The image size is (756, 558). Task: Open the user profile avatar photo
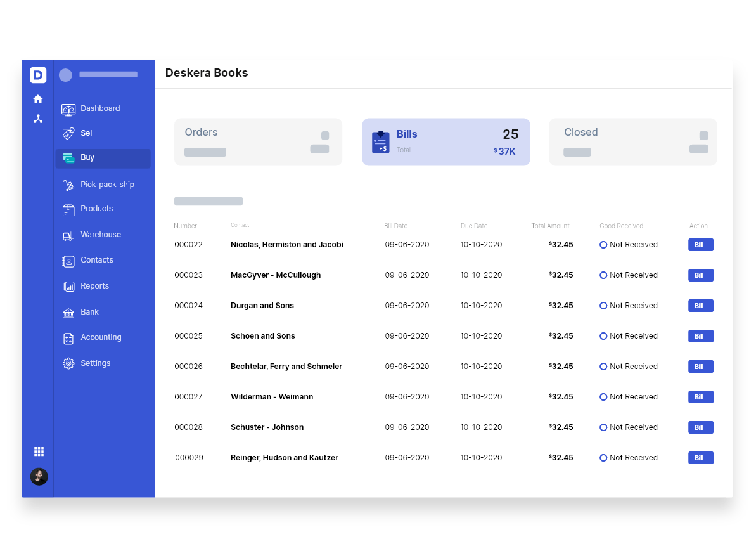click(39, 476)
